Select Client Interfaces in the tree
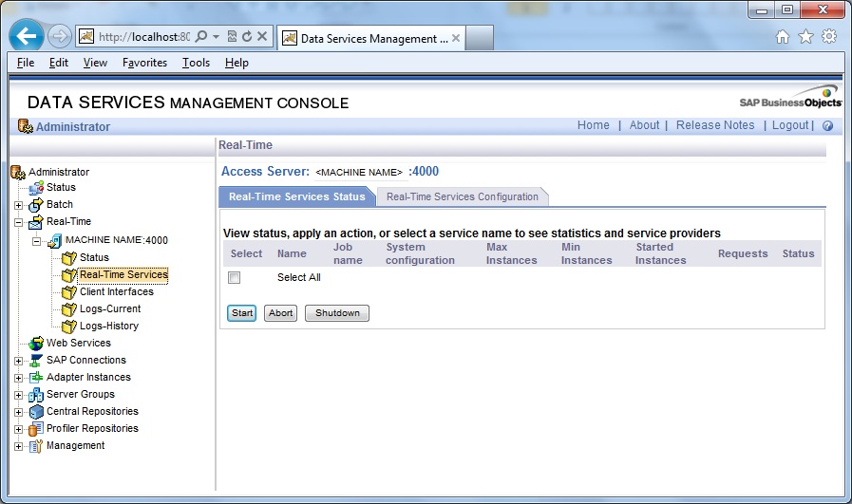Viewport: 852px width, 504px height. point(117,291)
